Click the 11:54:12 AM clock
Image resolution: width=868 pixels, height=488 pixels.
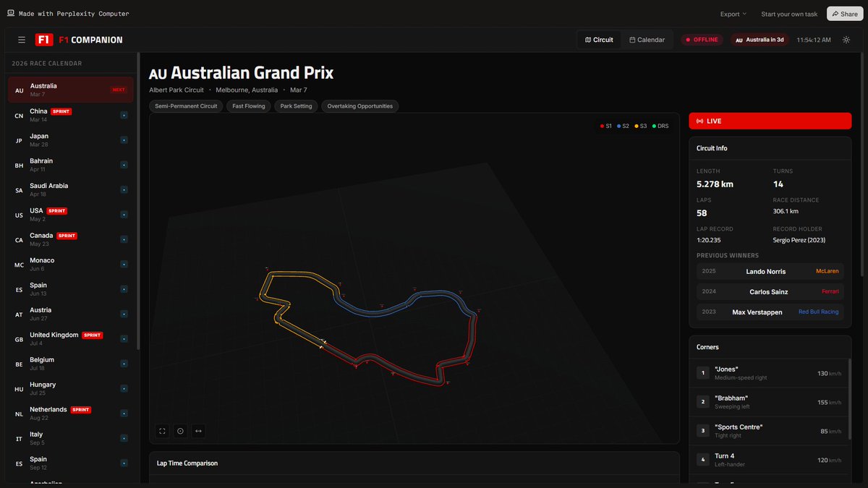pyautogui.click(x=814, y=40)
